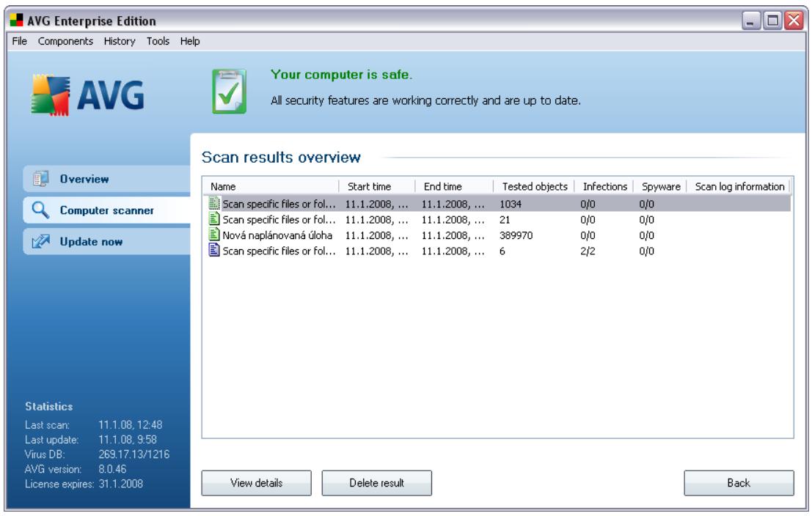Open the File menu
Image resolution: width=812 pixels, height=516 pixels.
point(19,41)
